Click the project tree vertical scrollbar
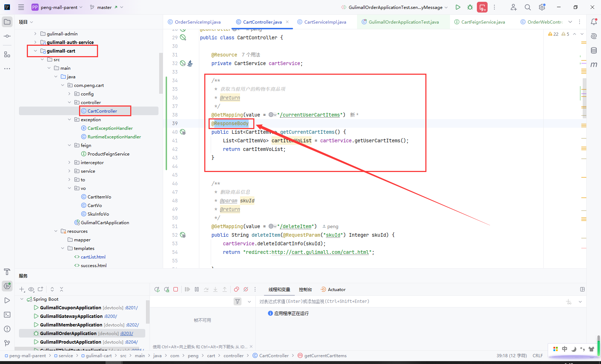This screenshot has height=364, width=601. pyautogui.click(x=161, y=73)
